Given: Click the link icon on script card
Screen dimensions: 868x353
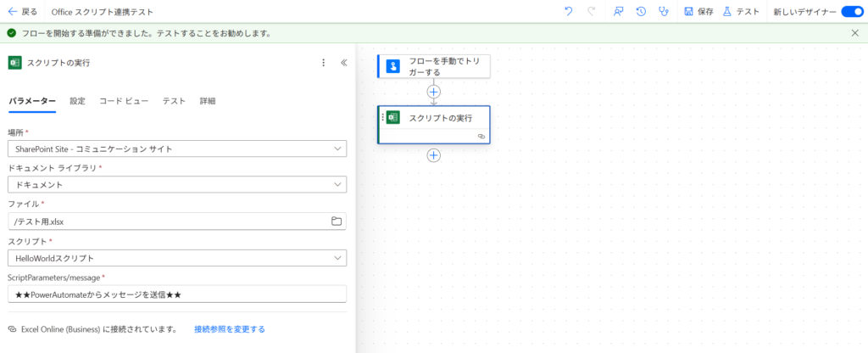Looking at the screenshot, I should (x=481, y=136).
